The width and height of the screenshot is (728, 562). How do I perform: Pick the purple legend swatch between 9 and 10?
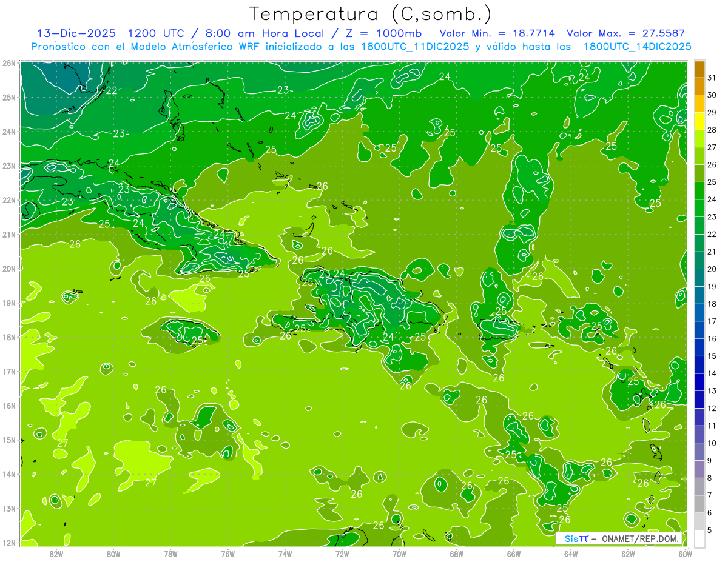[x=699, y=451]
